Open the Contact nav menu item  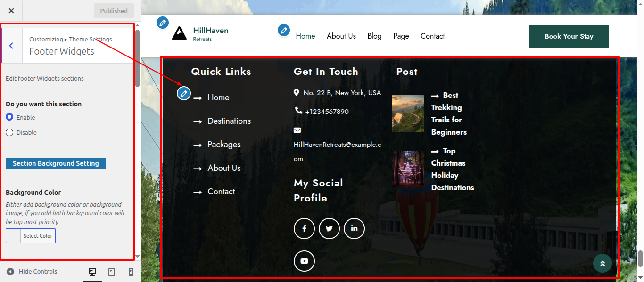coord(433,36)
